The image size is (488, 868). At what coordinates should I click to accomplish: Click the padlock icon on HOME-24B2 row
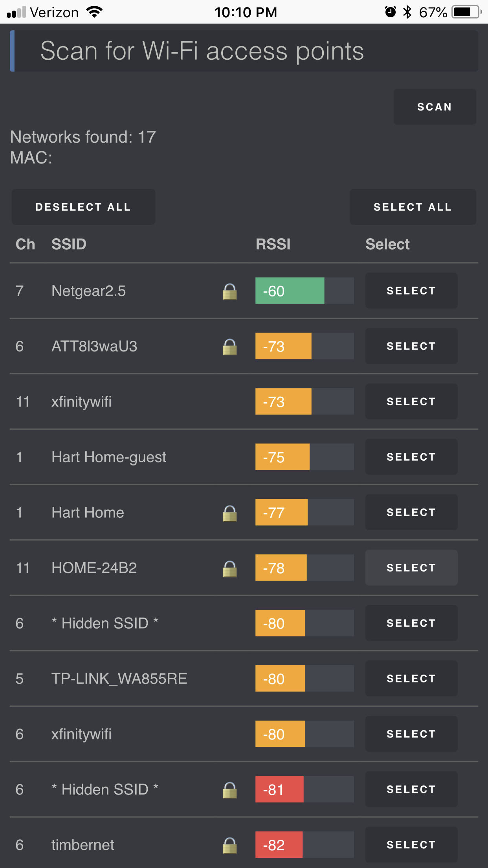coord(230,569)
